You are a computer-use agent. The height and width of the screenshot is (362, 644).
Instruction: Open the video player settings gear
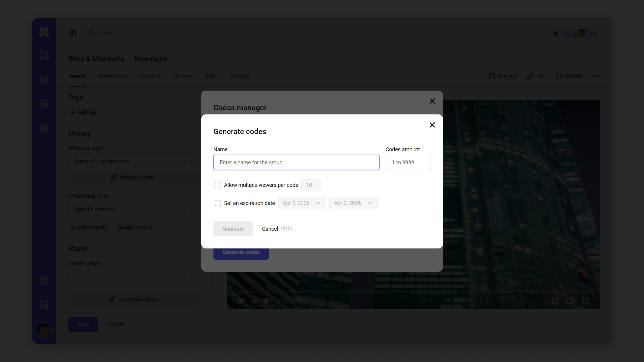tap(555, 301)
